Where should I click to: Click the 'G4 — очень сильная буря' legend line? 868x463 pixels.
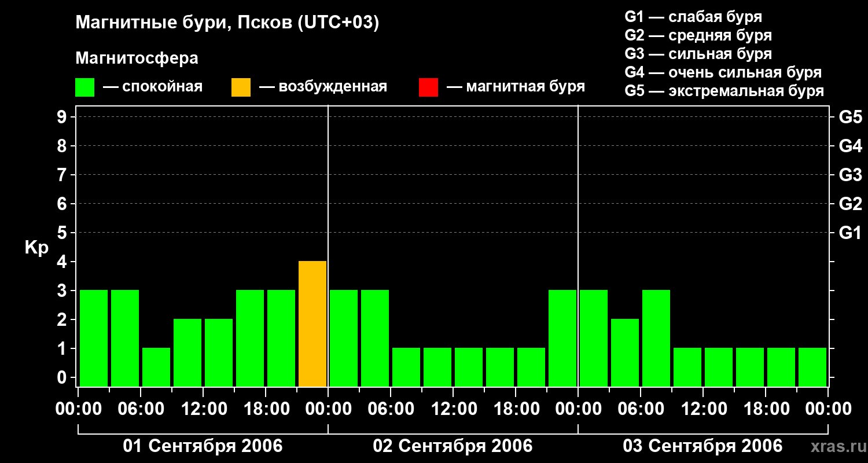coord(723,72)
